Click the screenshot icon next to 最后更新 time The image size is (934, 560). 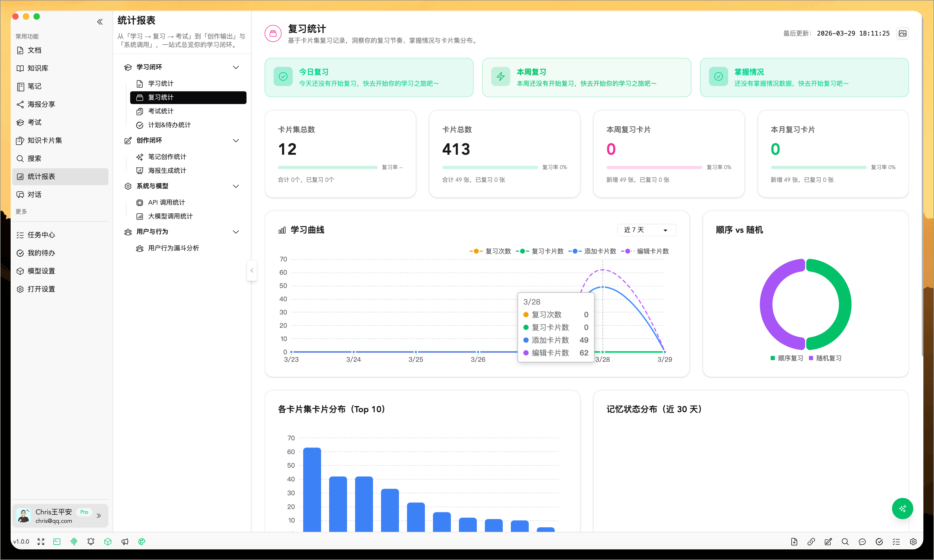903,33
